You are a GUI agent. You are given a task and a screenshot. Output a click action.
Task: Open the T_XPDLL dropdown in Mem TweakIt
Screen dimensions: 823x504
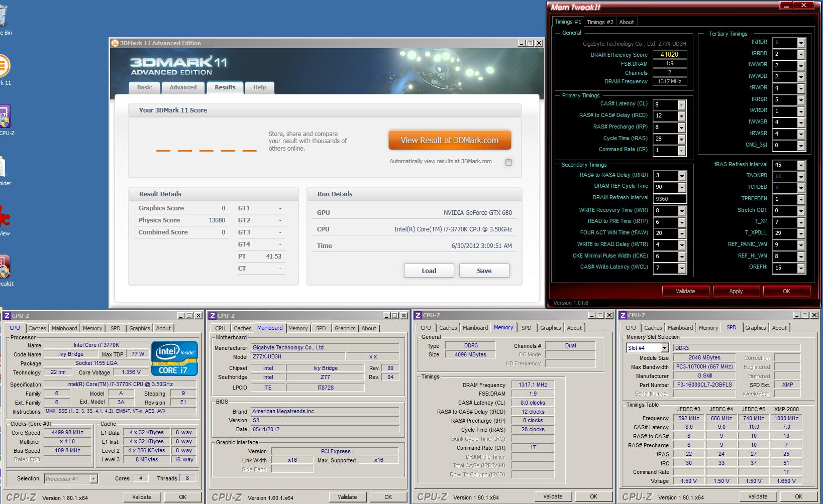[x=801, y=234]
